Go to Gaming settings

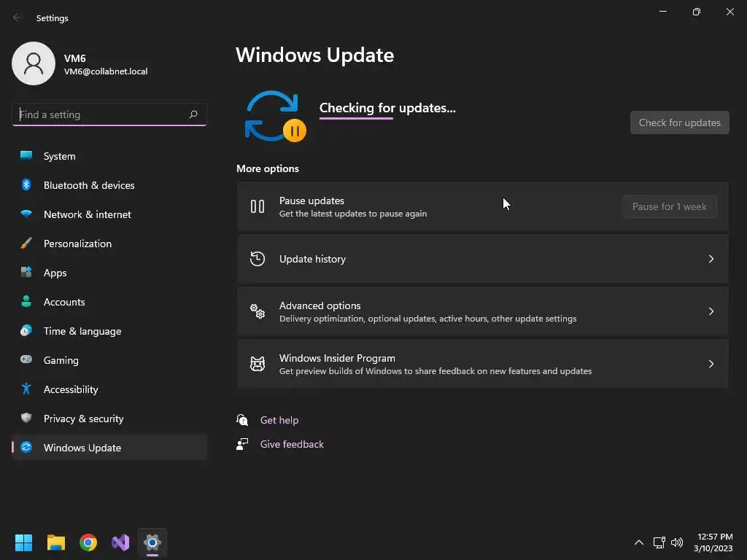coord(109,360)
